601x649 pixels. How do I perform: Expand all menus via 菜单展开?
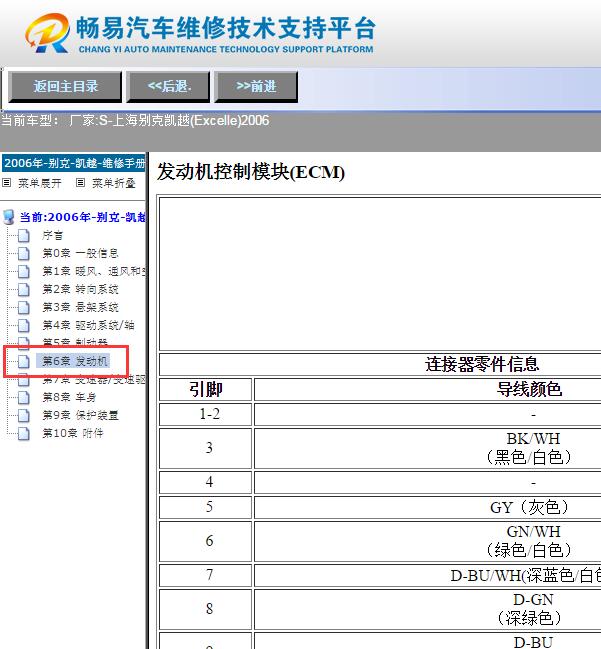[x=39, y=183]
